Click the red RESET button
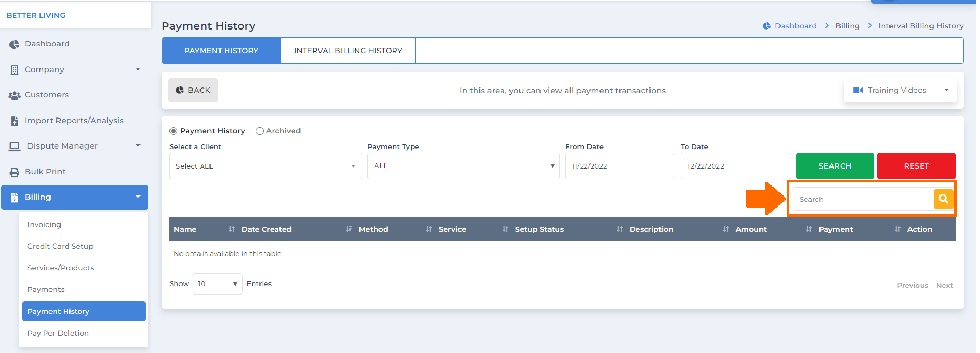This screenshot has width=980, height=353. (x=916, y=166)
